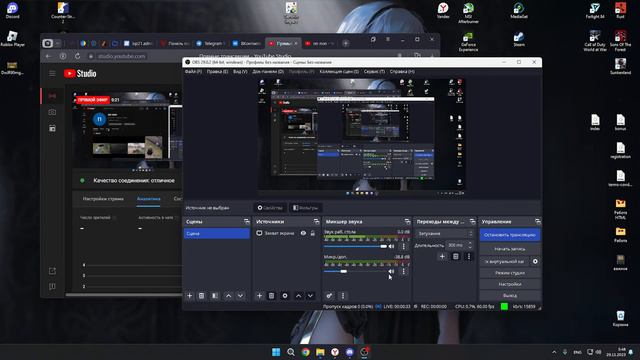
Task: Open a new browser tab
Action: [346, 43]
